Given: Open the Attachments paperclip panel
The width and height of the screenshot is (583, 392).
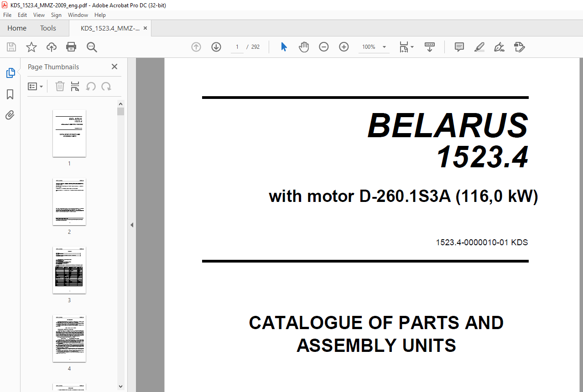Looking at the screenshot, I should point(10,115).
